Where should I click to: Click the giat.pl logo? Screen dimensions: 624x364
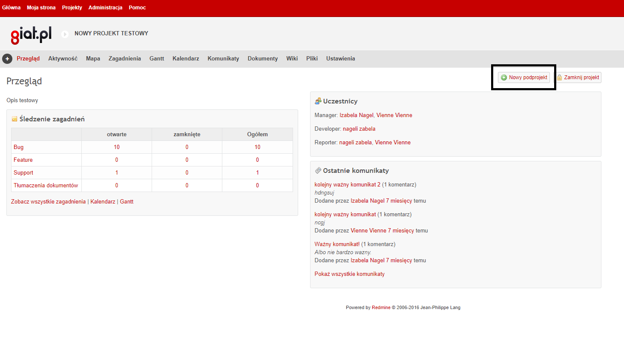point(31,34)
